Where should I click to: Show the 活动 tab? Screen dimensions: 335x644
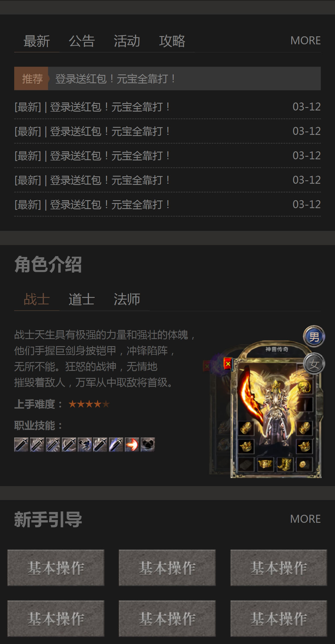point(127,41)
